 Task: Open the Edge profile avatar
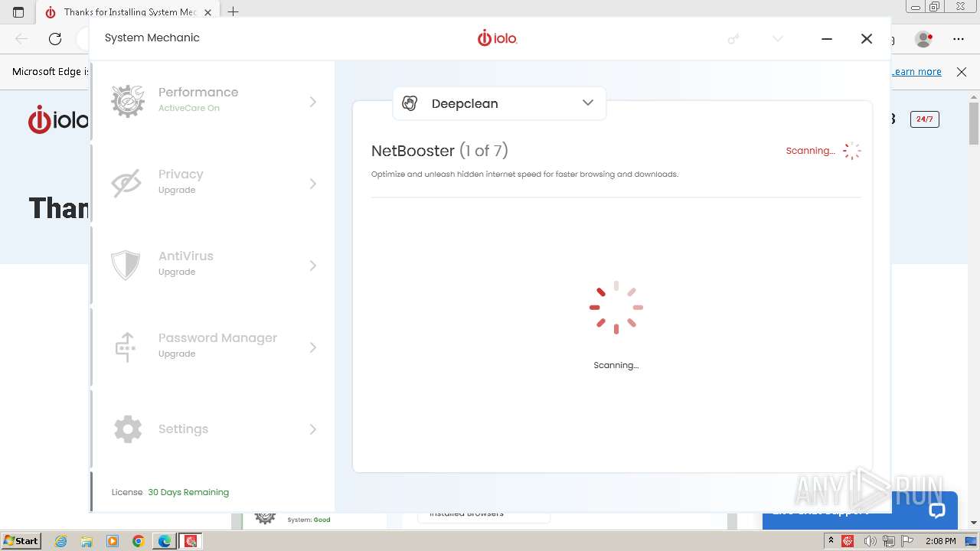tap(924, 38)
